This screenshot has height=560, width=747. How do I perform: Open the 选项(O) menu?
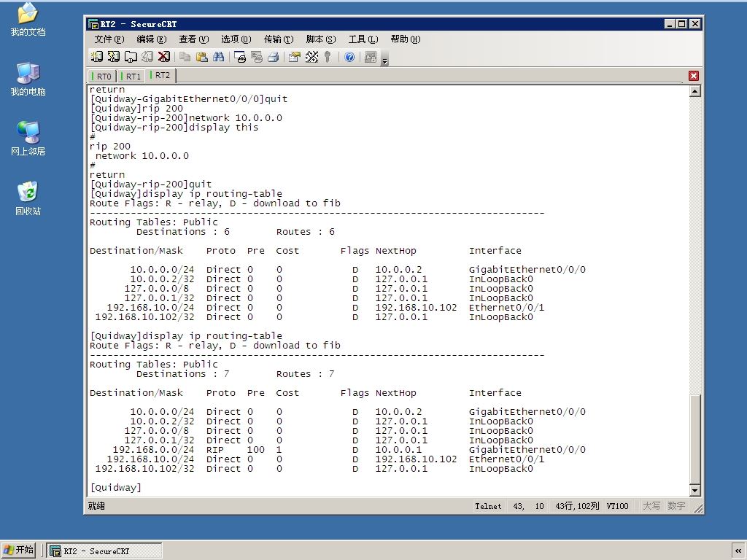(x=236, y=39)
